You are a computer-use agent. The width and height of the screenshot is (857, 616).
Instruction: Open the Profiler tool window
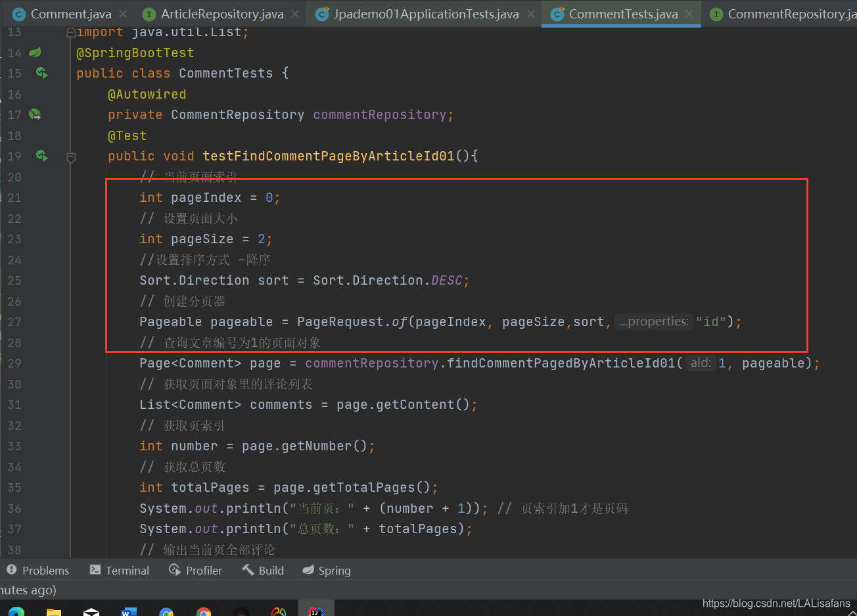coord(195,570)
